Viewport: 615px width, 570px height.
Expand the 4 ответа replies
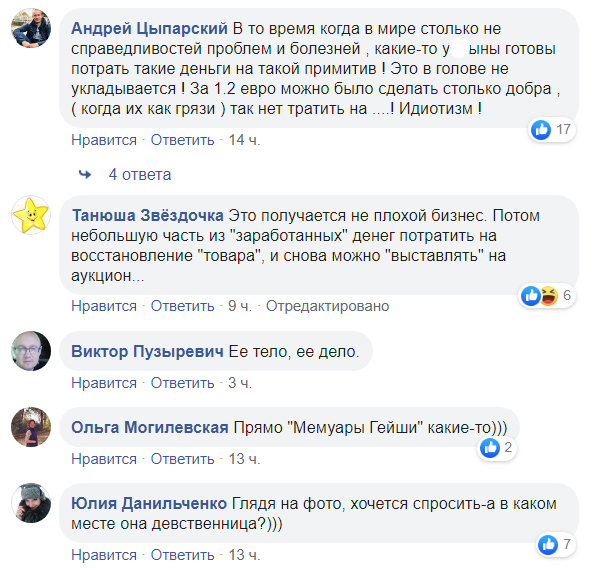click(139, 174)
